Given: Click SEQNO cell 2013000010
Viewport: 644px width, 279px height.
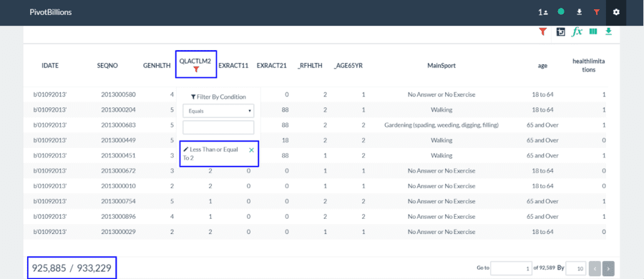Looking at the screenshot, I should [118, 186].
